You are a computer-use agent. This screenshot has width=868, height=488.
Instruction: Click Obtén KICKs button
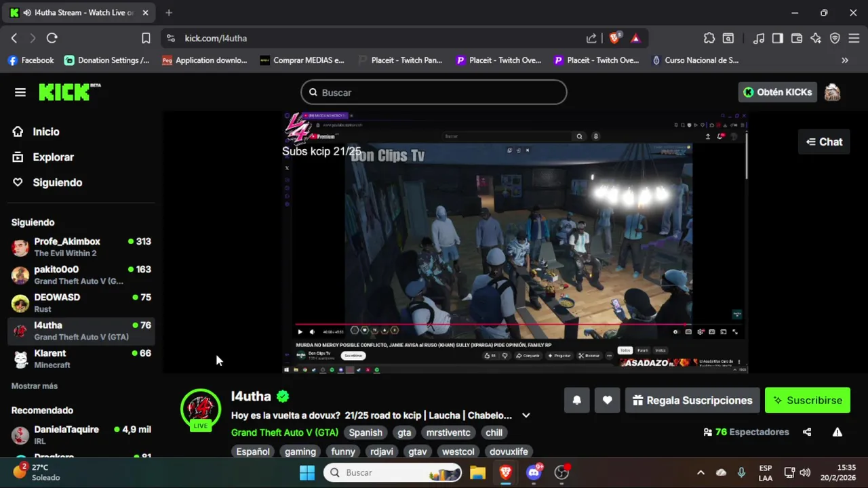tap(777, 92)
